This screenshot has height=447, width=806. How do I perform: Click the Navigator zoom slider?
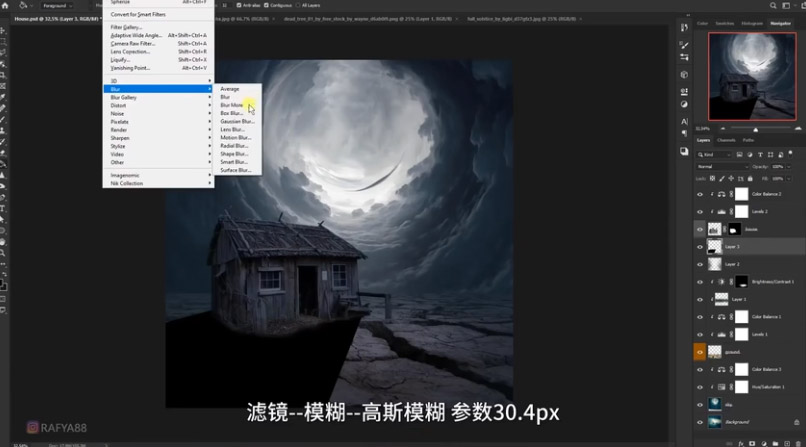[756, 128]
